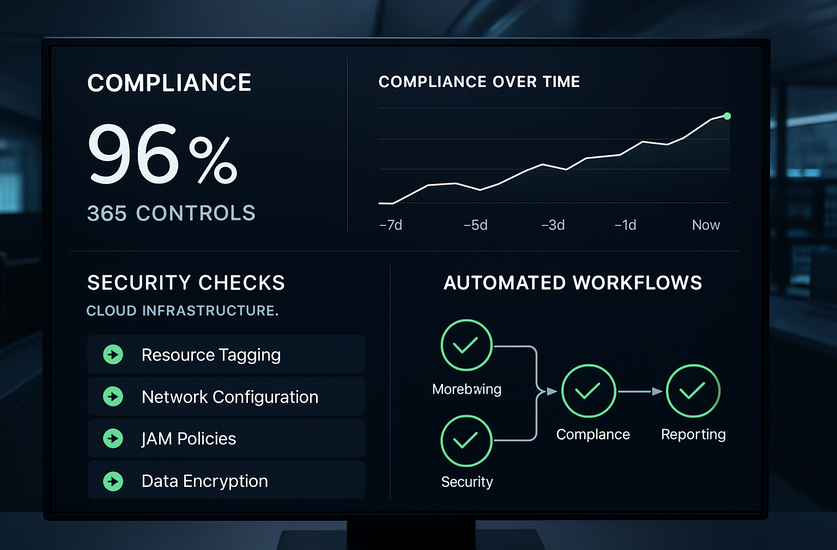
Task: Click the SECURITY CHECKS heading
Action: [x=186, y=282]
